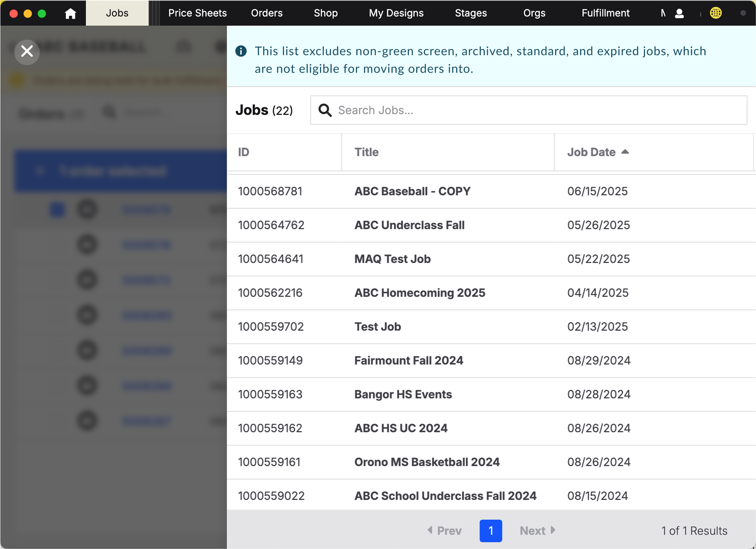
Task: Click the Prev pagination button
Action: tap(444, 531)
